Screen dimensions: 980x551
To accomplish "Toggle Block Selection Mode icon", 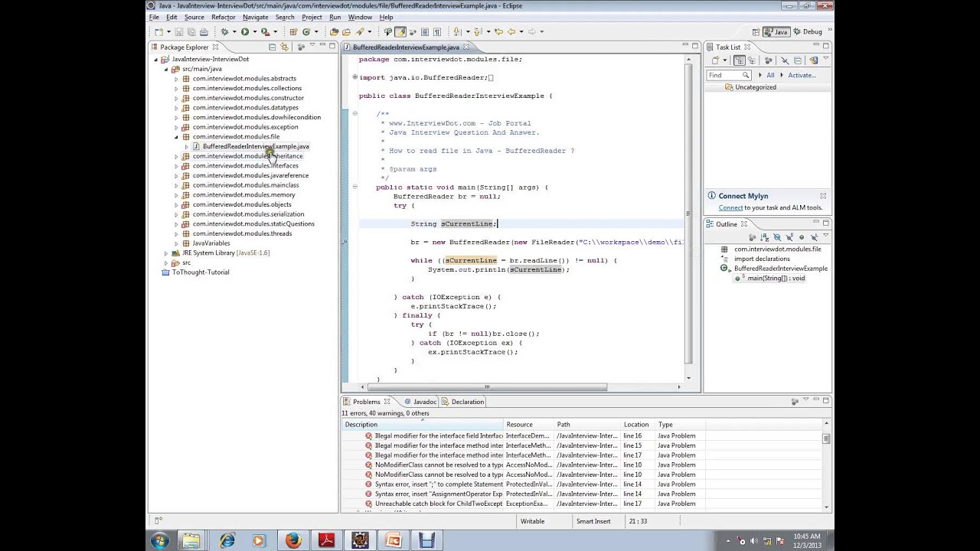I will coord(425,32).
